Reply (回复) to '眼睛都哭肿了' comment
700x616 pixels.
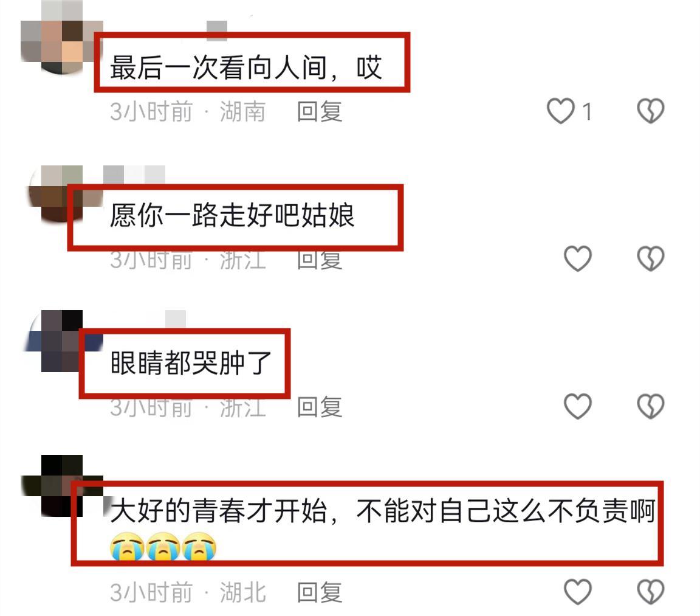click(x=320, y=406)
